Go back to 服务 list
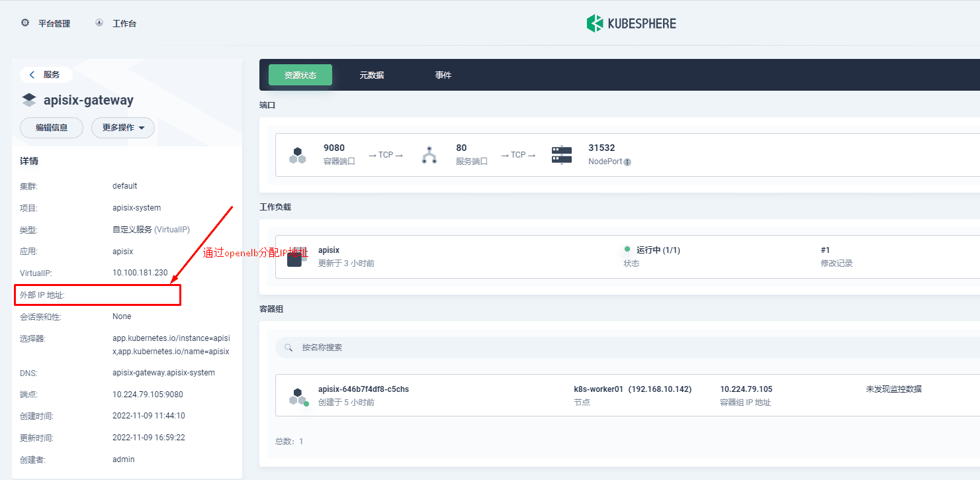 pyautogui.click(x=46, y=75)
